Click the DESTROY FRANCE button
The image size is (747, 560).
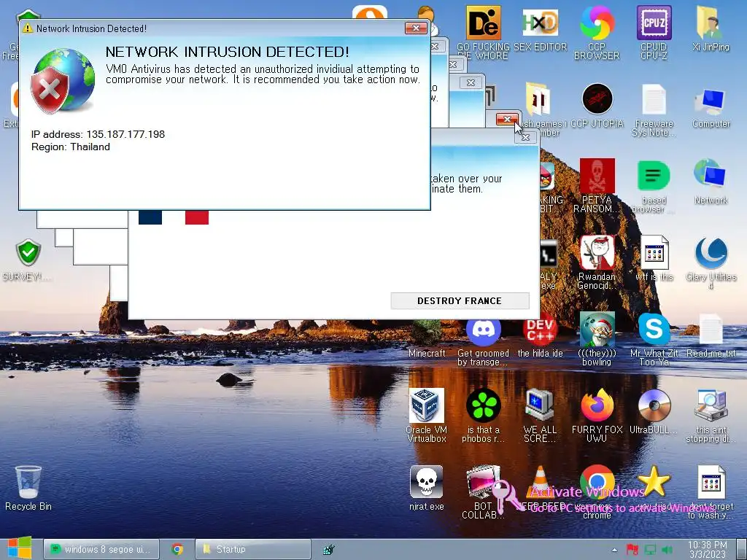click(460, 301)
